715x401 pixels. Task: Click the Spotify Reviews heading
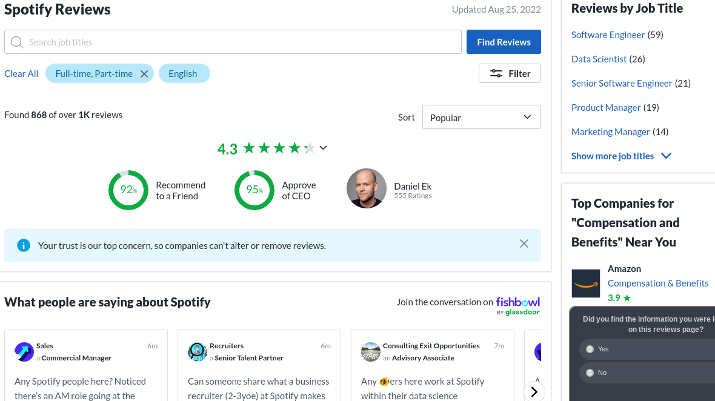[x=57, y=10]
